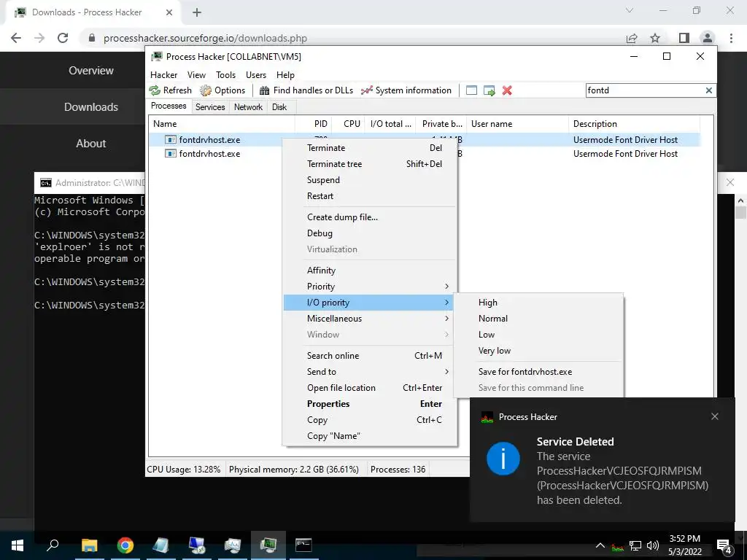Image resolution: width=747 pixels, height=560 pixels.
Task: Bookmark this page with star icon
Action: tap(655, 38)
